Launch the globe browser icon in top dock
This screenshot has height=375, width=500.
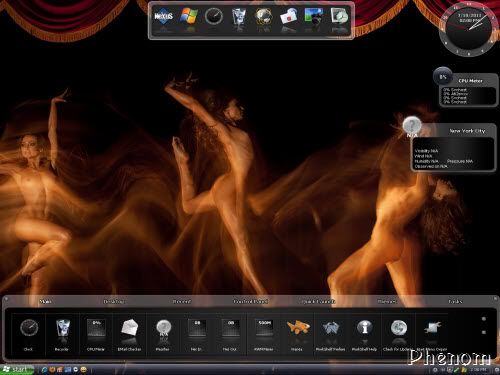264,17
